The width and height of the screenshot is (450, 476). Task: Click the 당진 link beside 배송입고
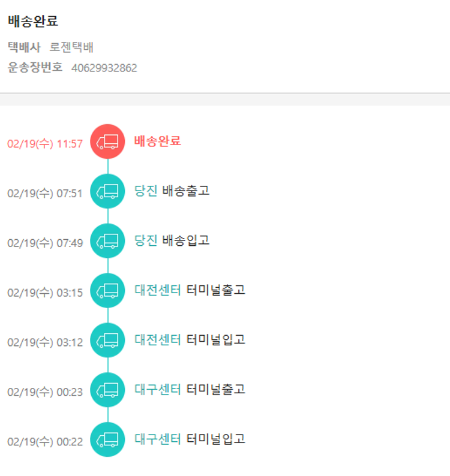pos(146,241)
